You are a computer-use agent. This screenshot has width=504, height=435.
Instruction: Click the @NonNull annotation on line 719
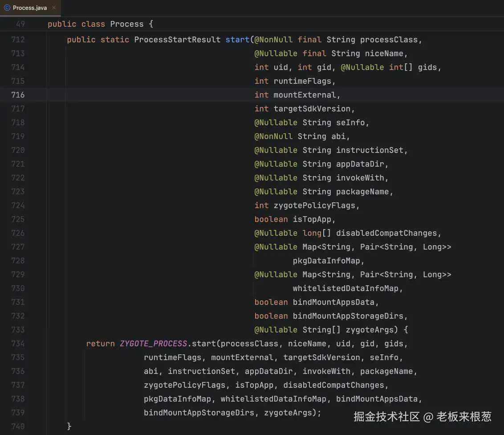(273, 136)
